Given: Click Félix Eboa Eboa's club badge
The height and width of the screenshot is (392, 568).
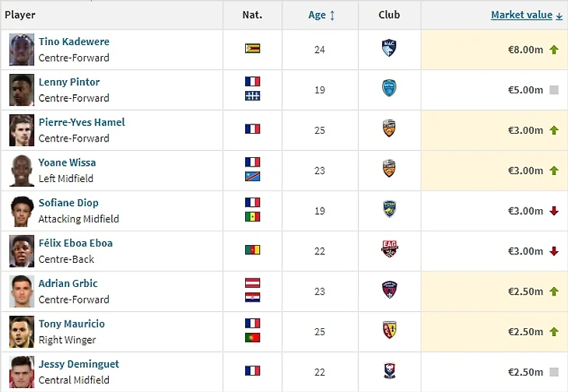Looking at the screenshot, I should [x=389, y=250].
